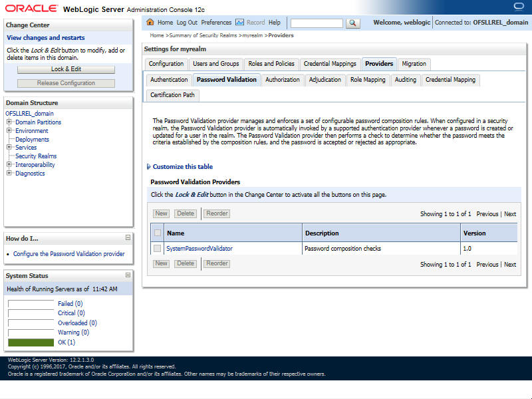532x399 pixels.
Task: Expand Customize this table triangle
Action: pyautogui.click(x=148, y=167)
